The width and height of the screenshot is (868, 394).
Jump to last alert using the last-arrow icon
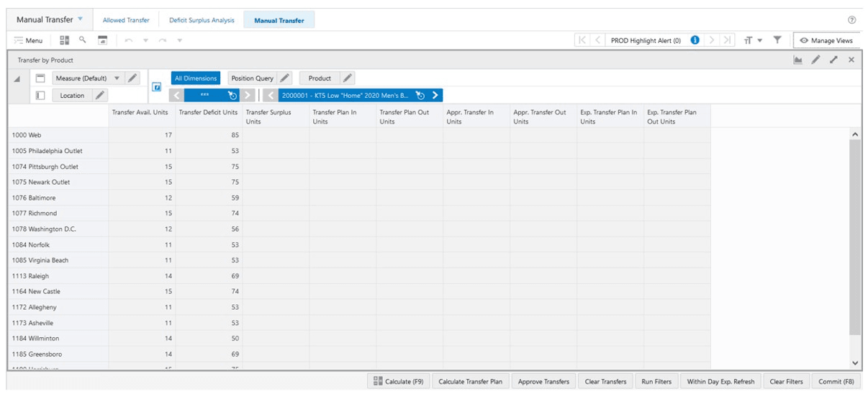pos(728,40)
